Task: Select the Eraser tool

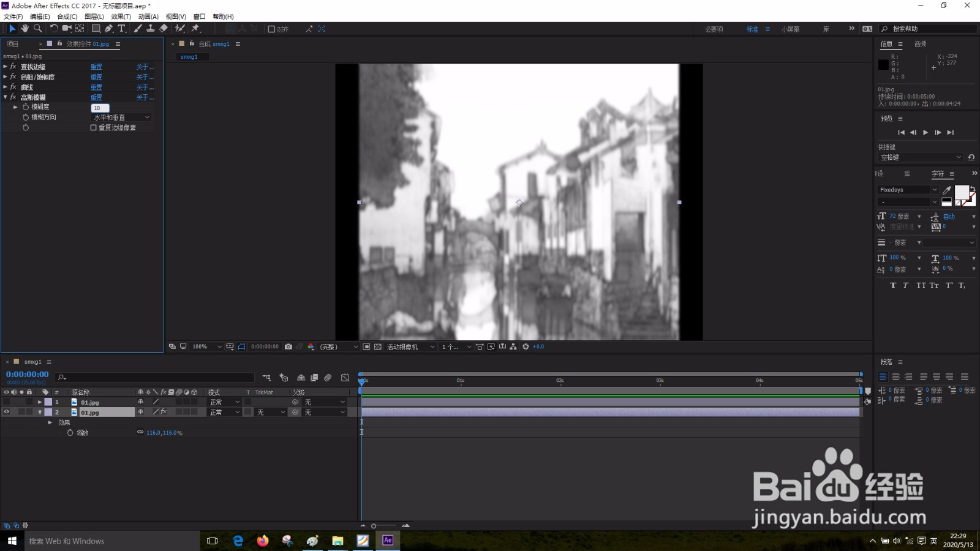Action: coord(164,28)
